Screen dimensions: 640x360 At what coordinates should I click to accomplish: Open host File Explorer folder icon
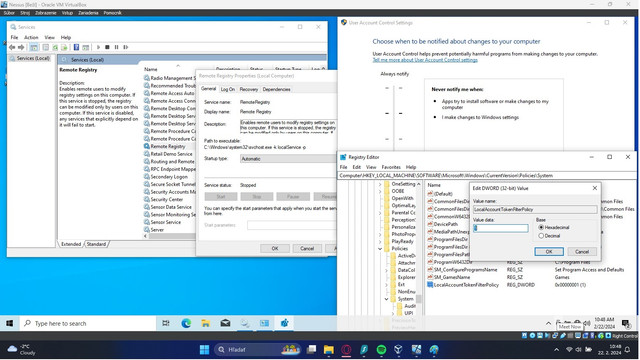(329, 349)
